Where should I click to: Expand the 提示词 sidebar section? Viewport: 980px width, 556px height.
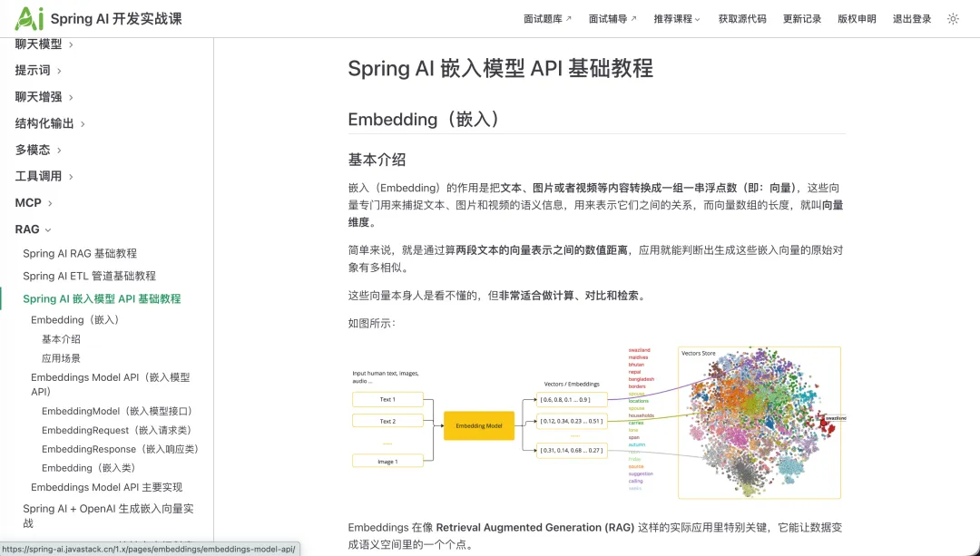point(38,71)
